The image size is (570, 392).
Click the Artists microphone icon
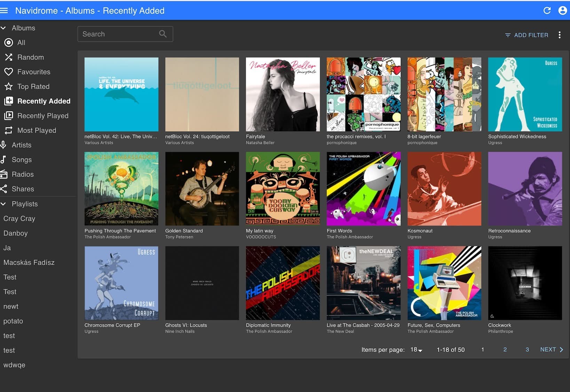coord(3,145)
